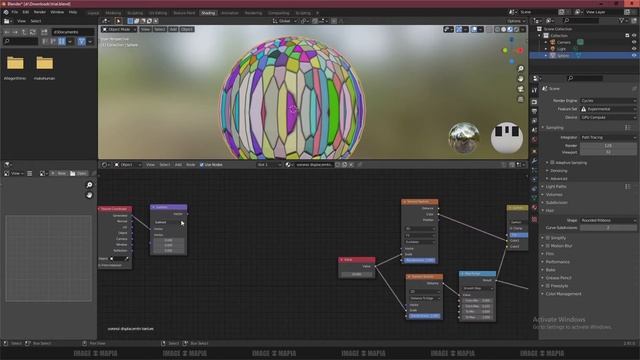Toggle the Motion Blur checkbox
640x360 pixels.
[x=548, y=246]
